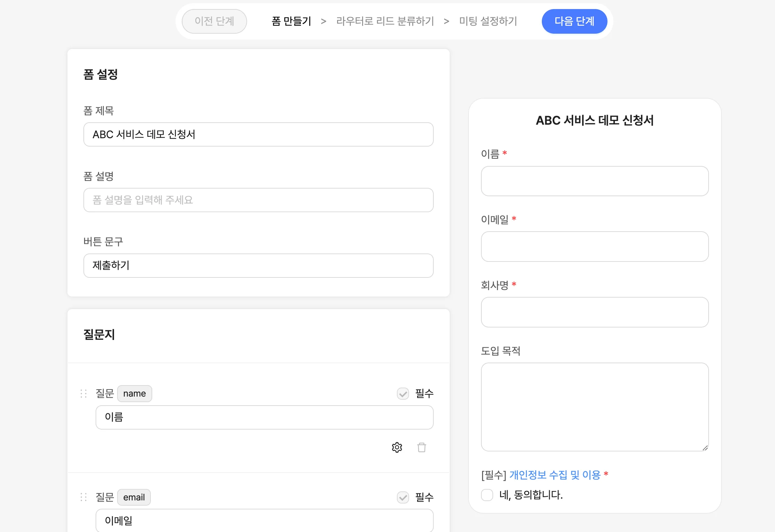Click the 필수 label of the name question
This screenshot has width=775, height=532.
(424, 393)
